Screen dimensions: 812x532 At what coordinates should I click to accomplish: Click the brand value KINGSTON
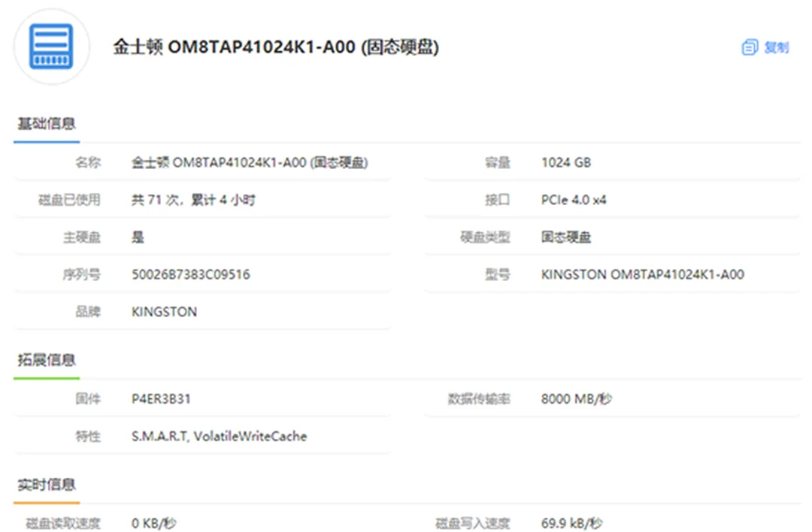164,312
